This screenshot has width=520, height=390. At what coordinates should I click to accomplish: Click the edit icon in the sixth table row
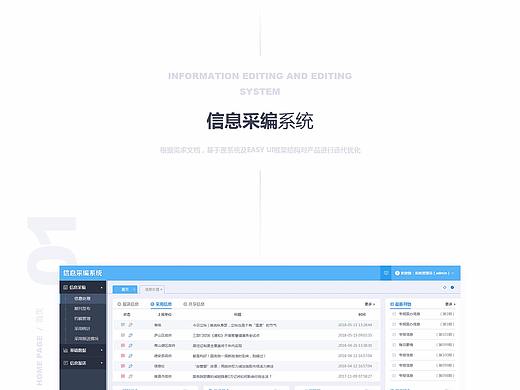(x=130, y=376)
